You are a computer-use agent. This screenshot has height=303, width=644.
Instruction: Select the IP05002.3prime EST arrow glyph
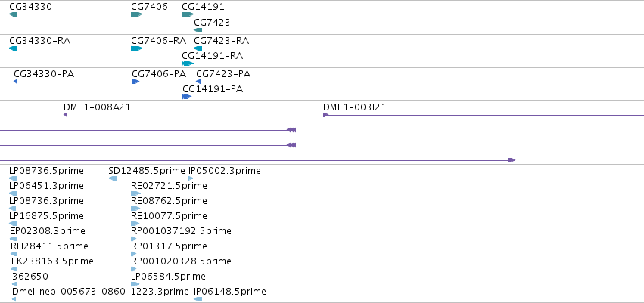[x=191, y=178]
